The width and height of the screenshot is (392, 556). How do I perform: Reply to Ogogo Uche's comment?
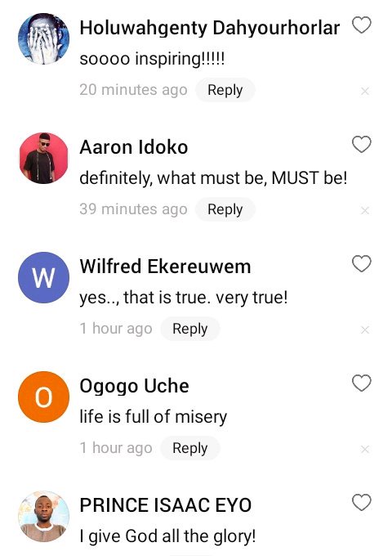[x=190, y=448]
